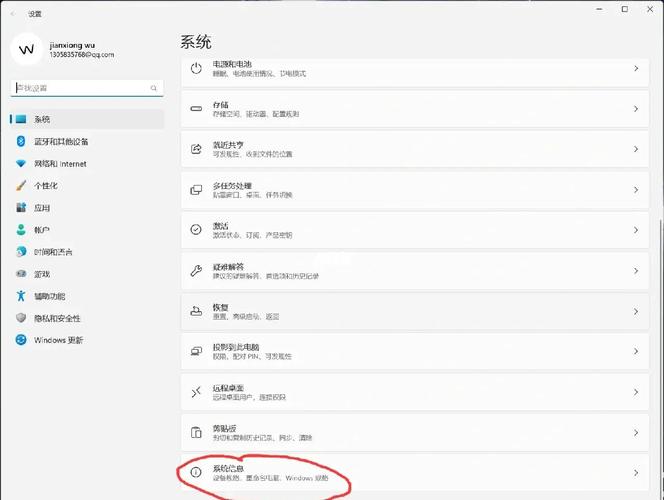Click the wrench icon for 疑难解答
The height and width of the screenshot is (500, 664).
[196, 270]
